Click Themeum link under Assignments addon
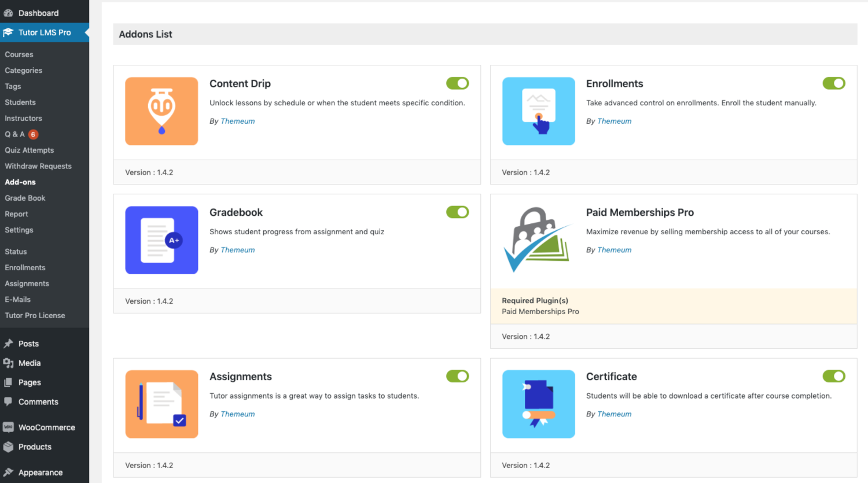This screenshot has width=868, height=483. click(x=238, y=414)
